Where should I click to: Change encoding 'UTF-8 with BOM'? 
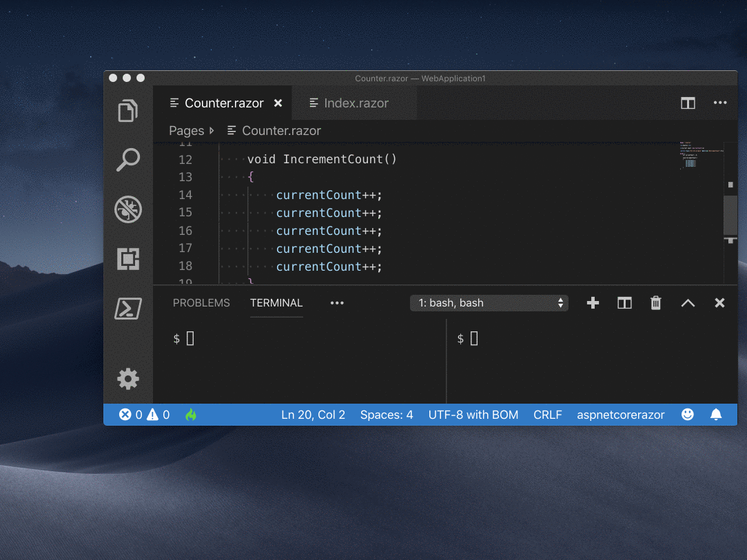[473, 415]
